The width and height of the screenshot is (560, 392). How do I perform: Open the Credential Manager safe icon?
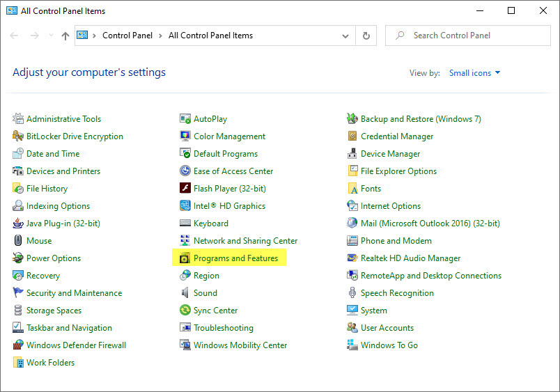tap(352, 136)
